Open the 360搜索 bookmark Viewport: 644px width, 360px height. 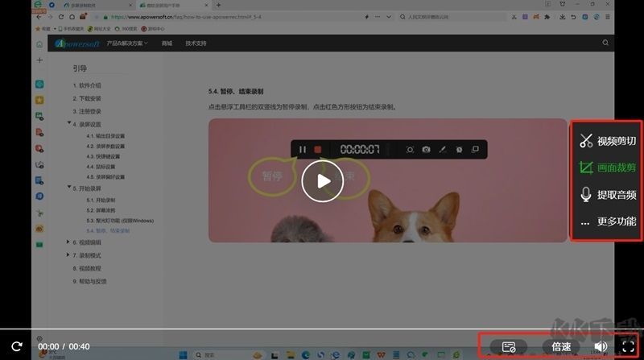pyautogui.click(x=126, y=29)
